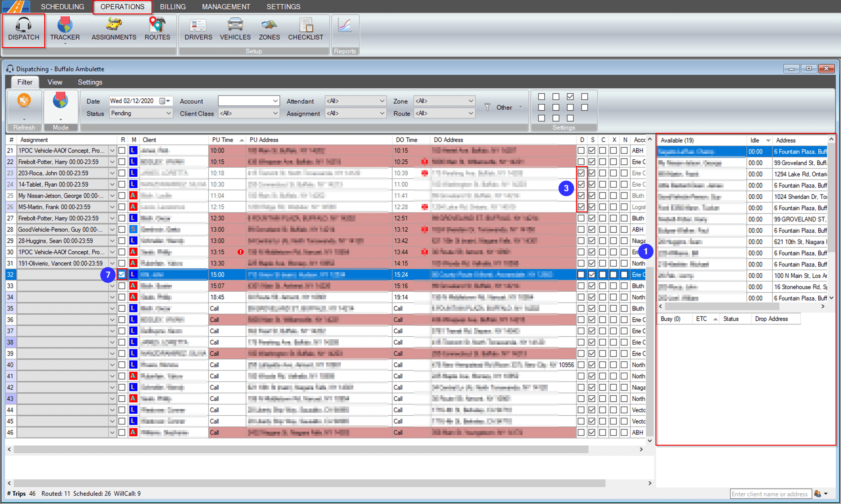Open the Dispatch module
Screen dimensions: 841x504
23,30
